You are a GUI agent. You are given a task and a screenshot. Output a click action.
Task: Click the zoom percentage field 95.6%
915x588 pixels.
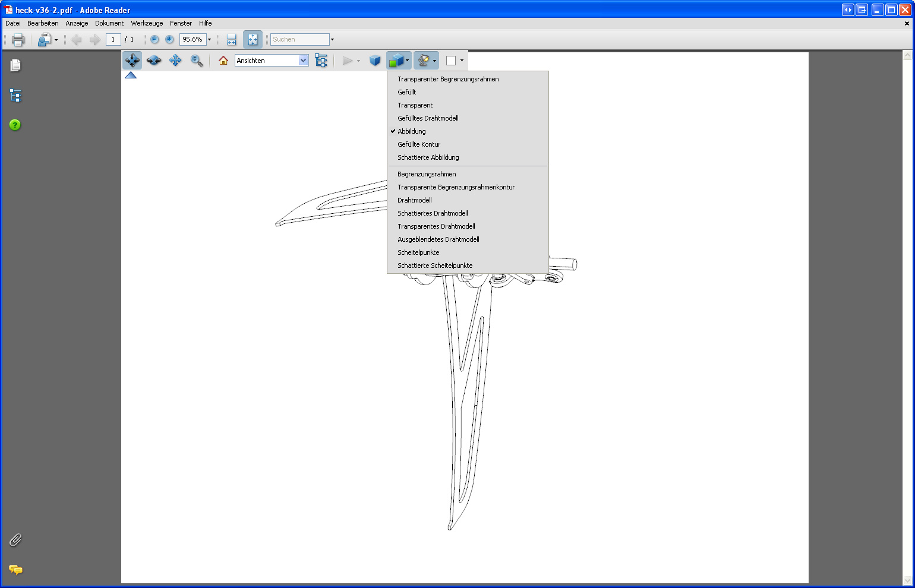pyautogui.click(x=193, y=40)
